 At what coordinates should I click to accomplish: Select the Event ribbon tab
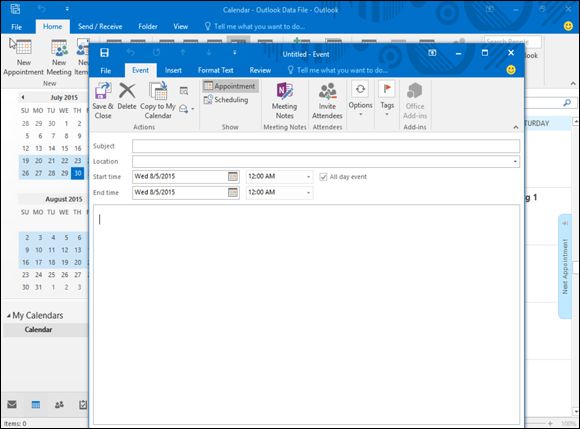tap(140, 70)
